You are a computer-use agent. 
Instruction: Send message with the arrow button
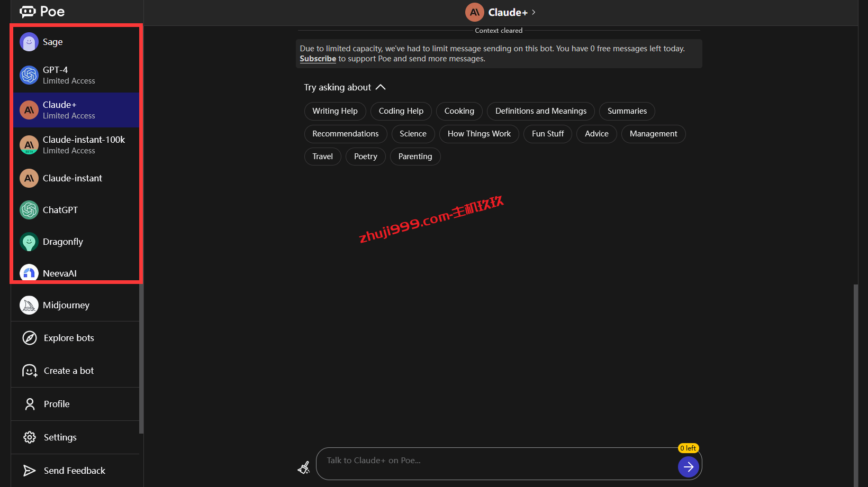[689, 467]
